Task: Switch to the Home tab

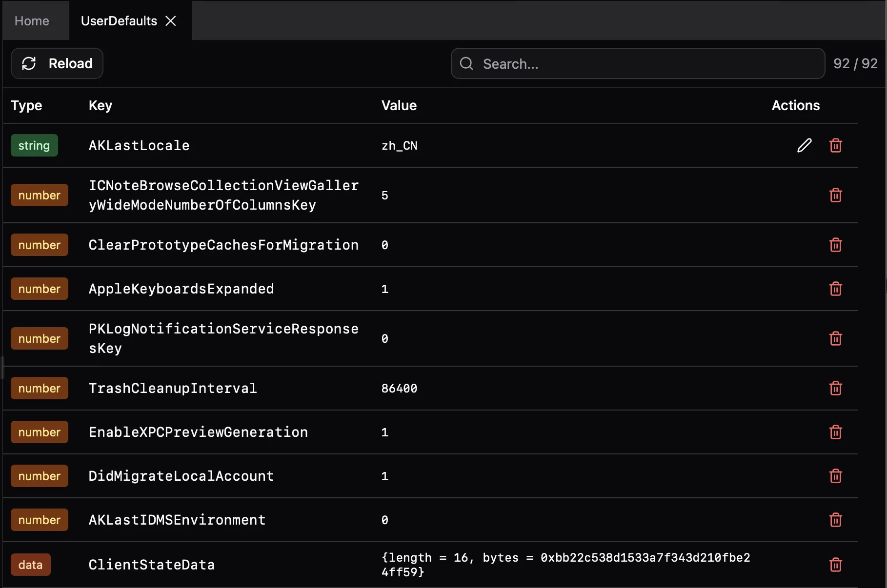Action: click(x=31, y=20)
